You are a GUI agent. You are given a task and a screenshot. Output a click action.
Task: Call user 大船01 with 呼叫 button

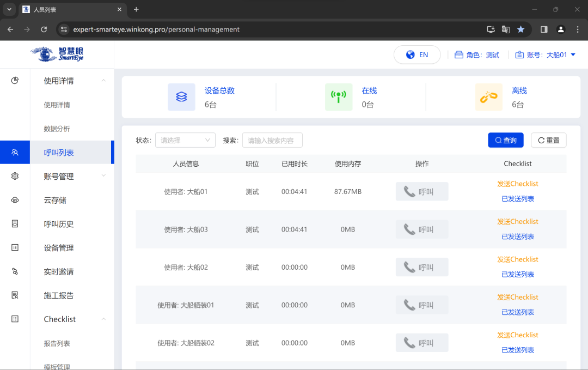point(422,191)
